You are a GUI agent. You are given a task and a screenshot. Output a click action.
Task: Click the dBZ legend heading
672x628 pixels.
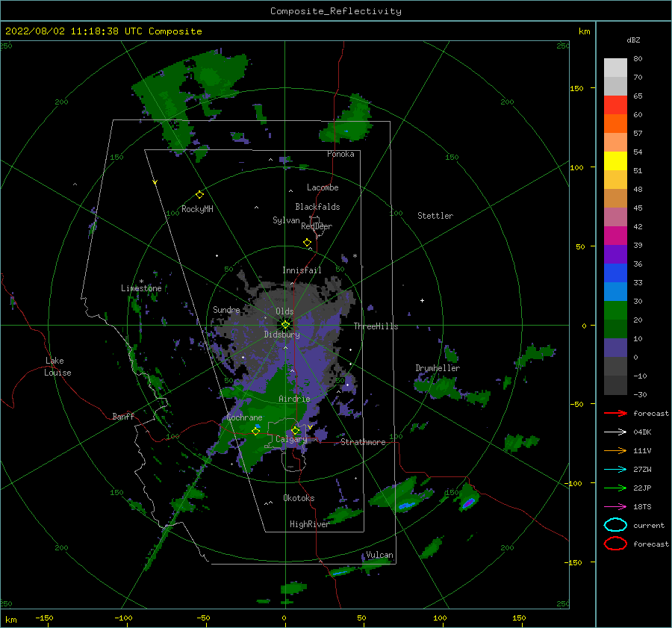(633, 40)
